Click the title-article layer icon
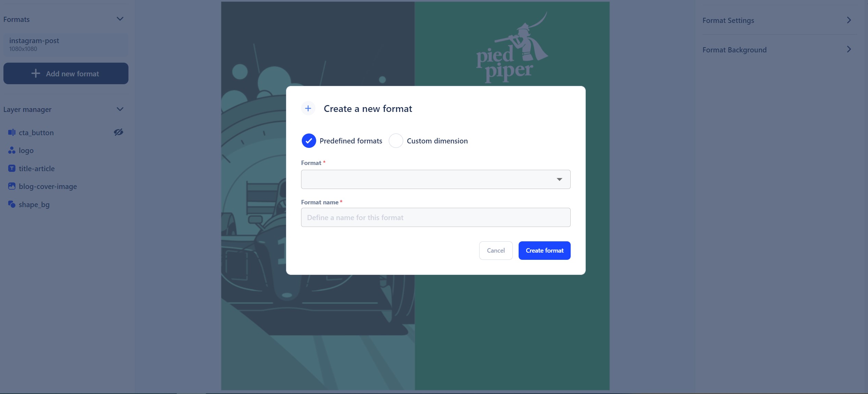This screenshot has height=394, width=868. coord(12,168)
